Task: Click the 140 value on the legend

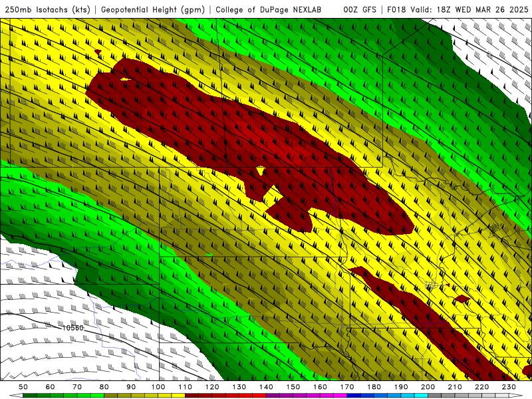Action: [266, 387]
